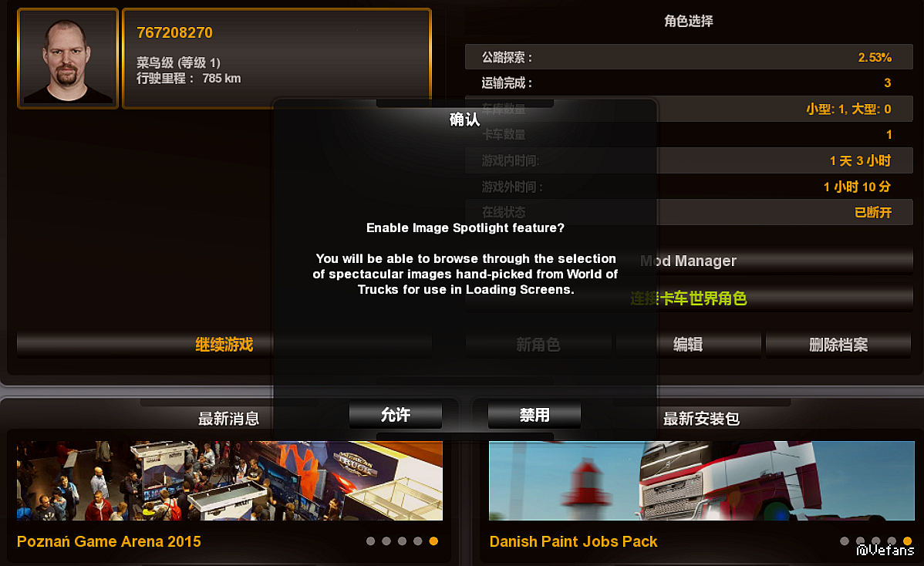Select the fifth orange news carousel dot
The width and height of the screenshot is (924, 566).
(x=433, y=541)
